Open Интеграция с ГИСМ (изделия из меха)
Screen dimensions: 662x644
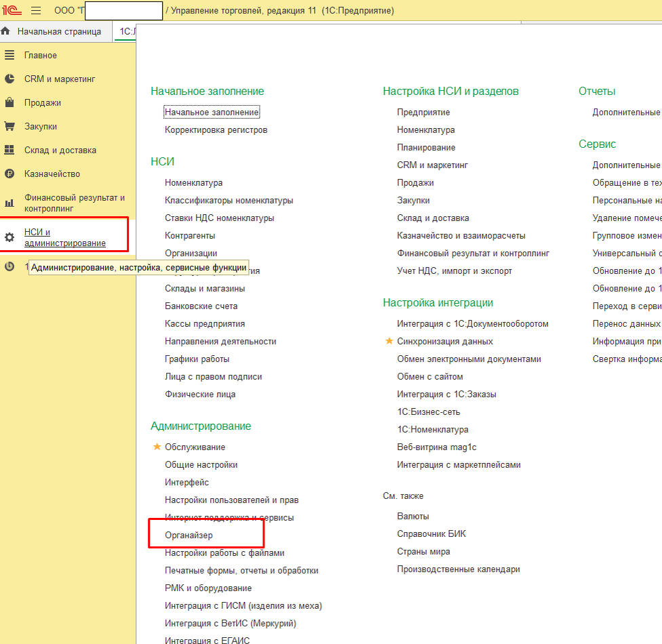244,605
